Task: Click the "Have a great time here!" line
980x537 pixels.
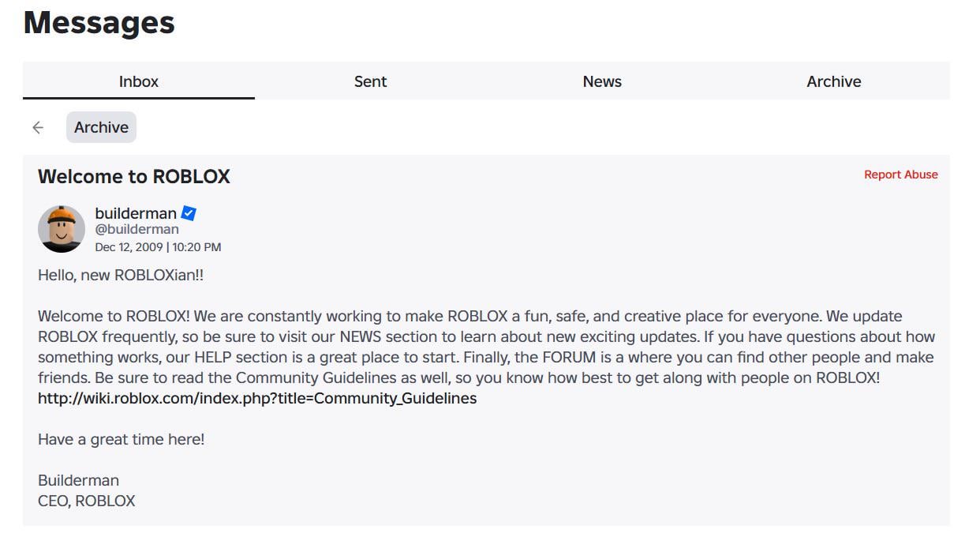Action: tap(121, 439)
